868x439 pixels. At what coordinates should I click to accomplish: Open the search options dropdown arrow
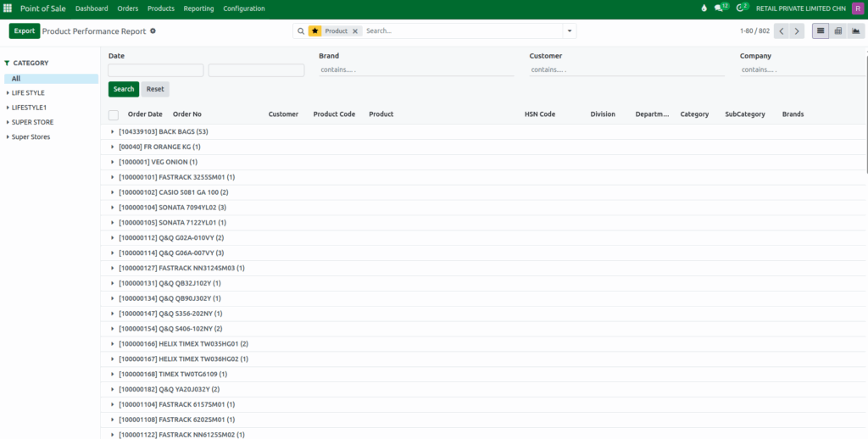[x=569, y=31]
